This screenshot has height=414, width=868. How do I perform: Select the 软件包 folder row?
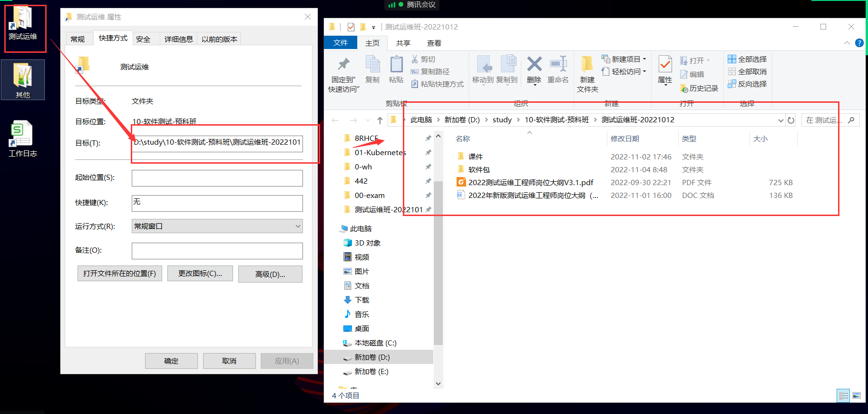click(625, 169)
